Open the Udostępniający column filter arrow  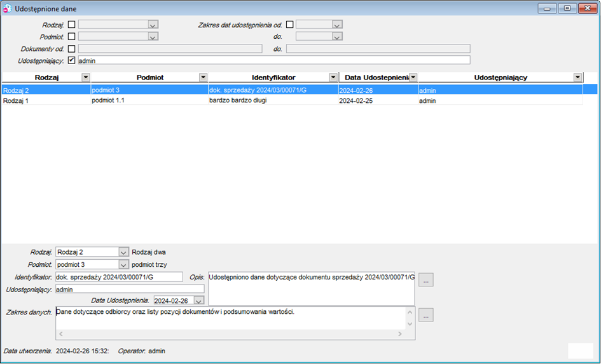pyautogui.click(x=577, y=78)
